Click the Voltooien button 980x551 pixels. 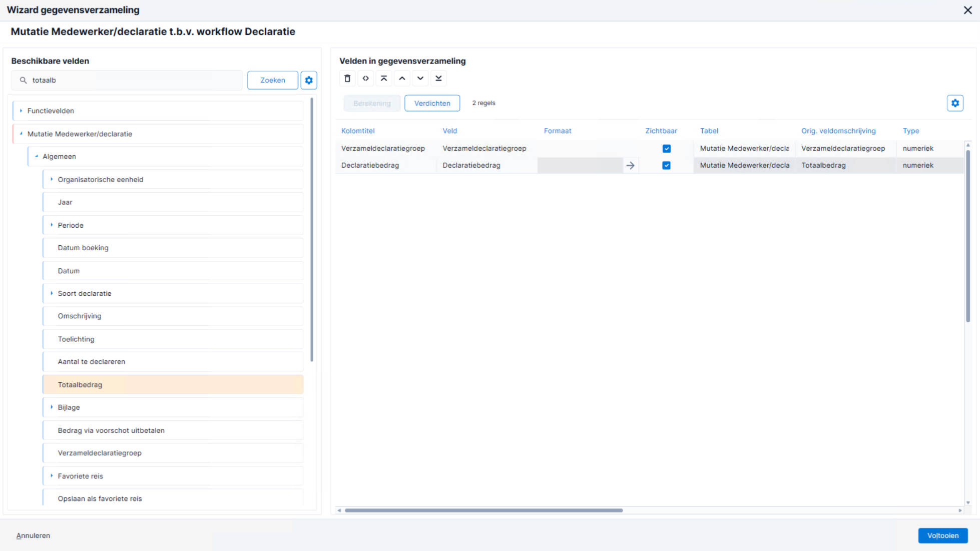click(942, 535)
